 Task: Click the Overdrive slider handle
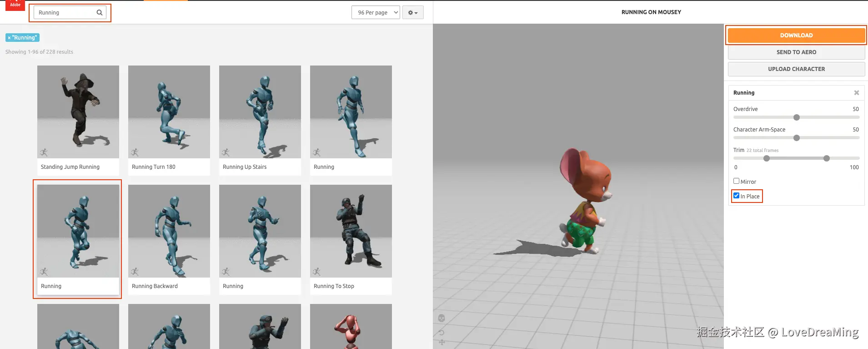click(797, 117)
